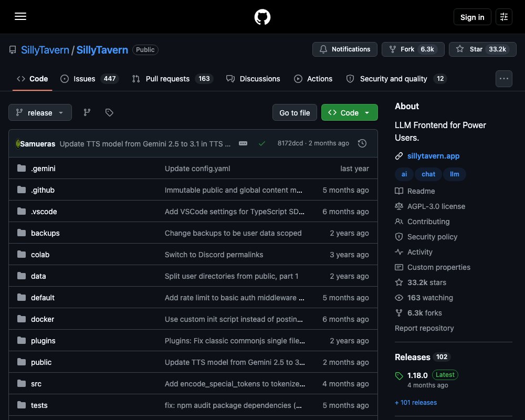Open Report repository link

coord(424,328)
